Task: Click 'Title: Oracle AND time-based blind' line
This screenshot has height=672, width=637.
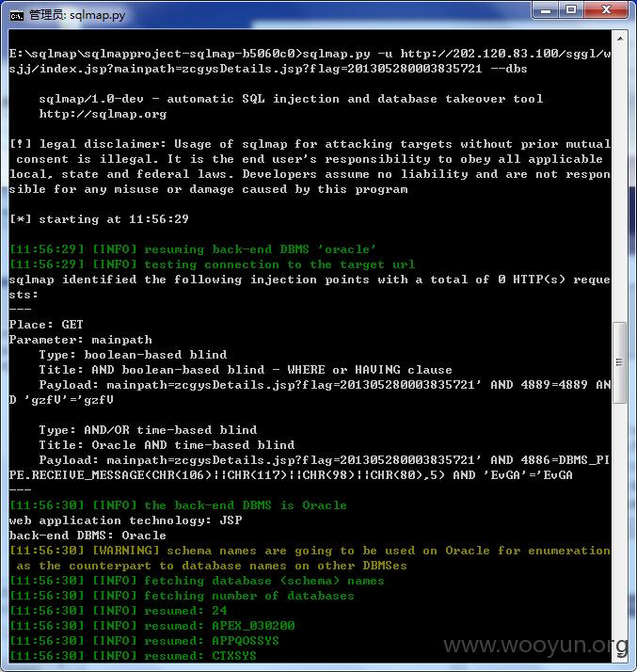Action: (167, 445)
